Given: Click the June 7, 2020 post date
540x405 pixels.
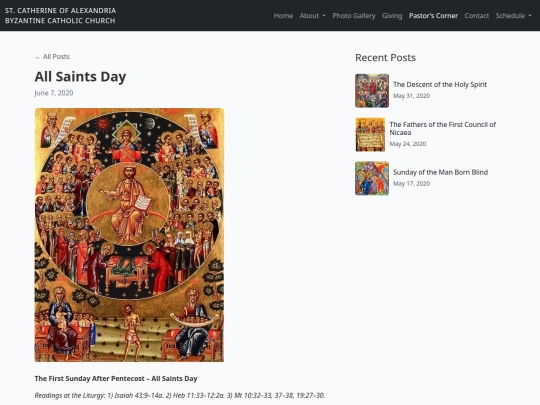Looking at the screenshot, I should click(x=54, y=93).
